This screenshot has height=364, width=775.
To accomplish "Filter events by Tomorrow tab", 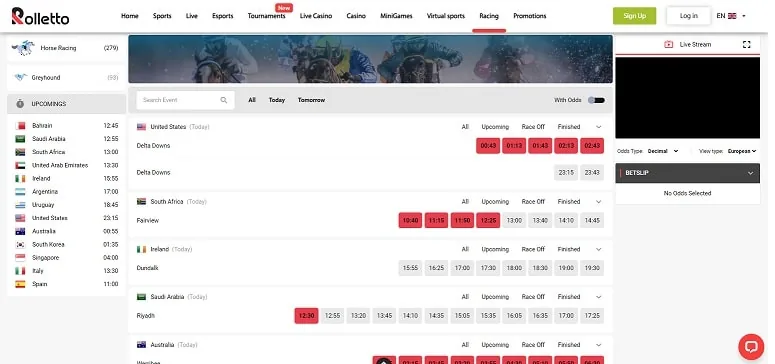I will coord(311,100).
